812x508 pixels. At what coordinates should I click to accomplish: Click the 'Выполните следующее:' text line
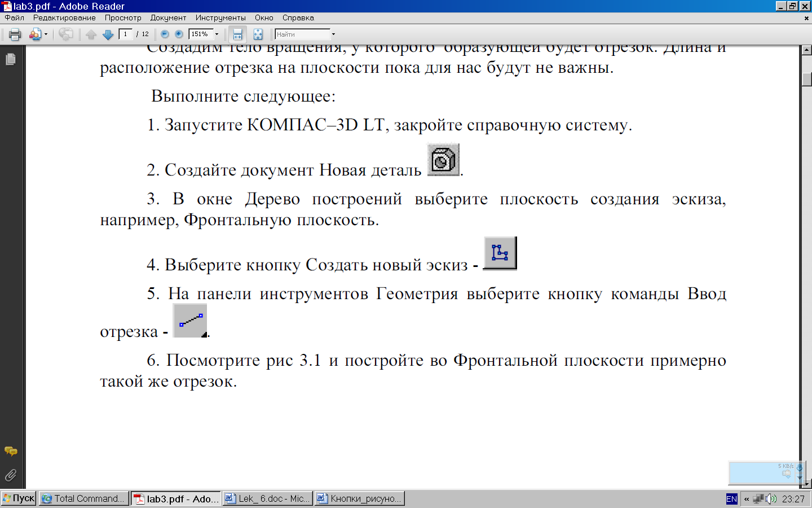[244, 96]
